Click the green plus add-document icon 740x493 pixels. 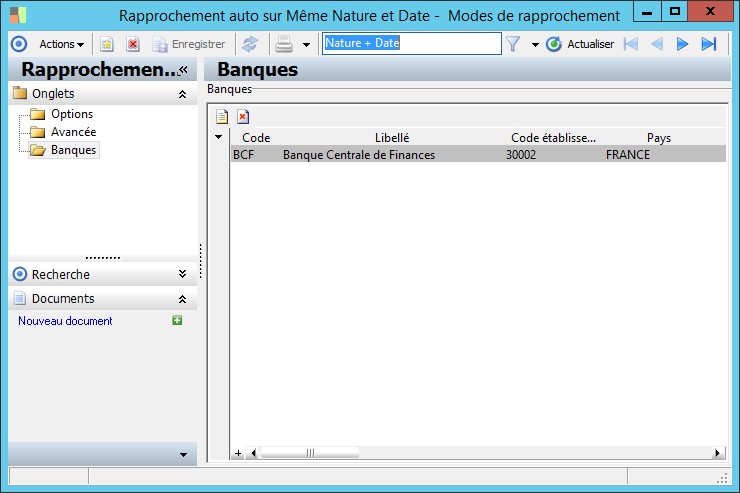click(x=177, y=320)
